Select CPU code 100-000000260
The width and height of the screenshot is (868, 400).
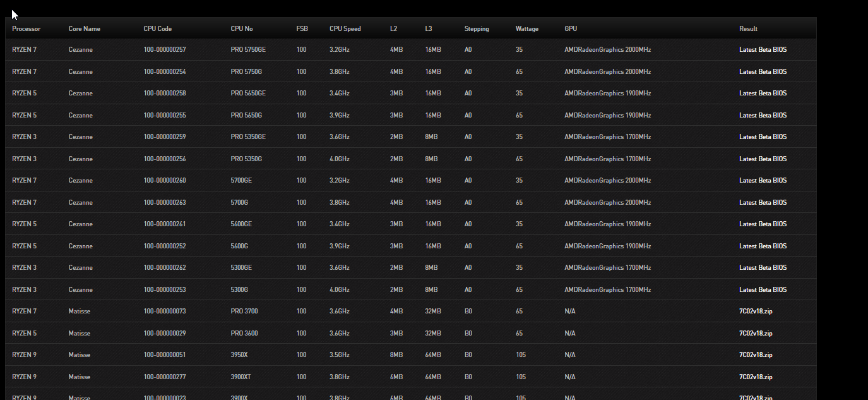point(165,181)
